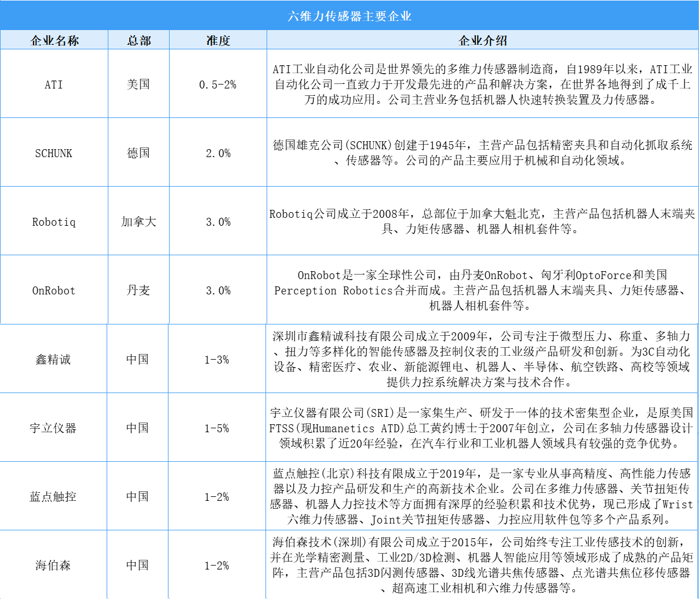Click the 德国 headquarters cell
Screen dimensions: 700x599
coord(139,153)
